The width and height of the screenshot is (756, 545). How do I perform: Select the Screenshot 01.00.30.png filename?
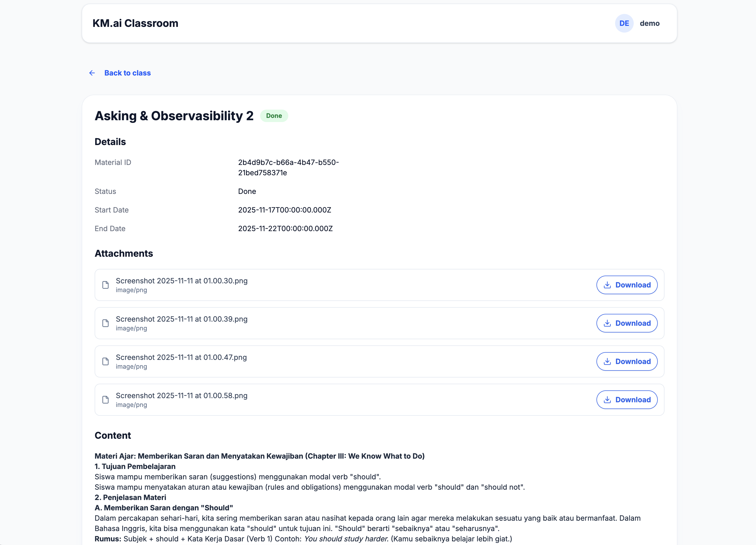coord(182,281)
